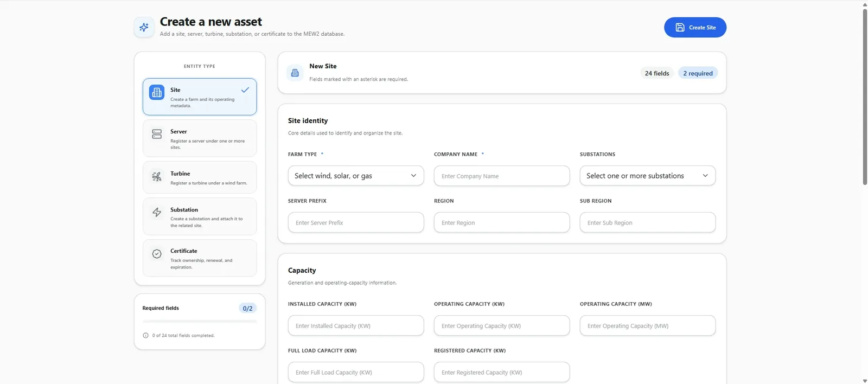Focus the Region input field
The height and width of the screenshot is (384, 868).
tap(502, 222)
